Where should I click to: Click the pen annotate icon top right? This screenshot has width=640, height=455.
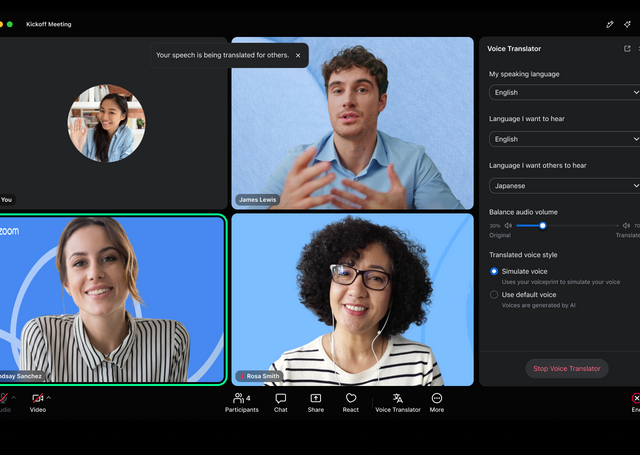tap(610, 24)
